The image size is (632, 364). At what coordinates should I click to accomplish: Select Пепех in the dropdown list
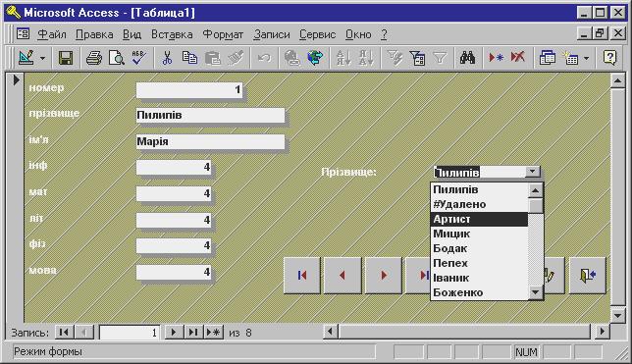[x=479, y=263]
